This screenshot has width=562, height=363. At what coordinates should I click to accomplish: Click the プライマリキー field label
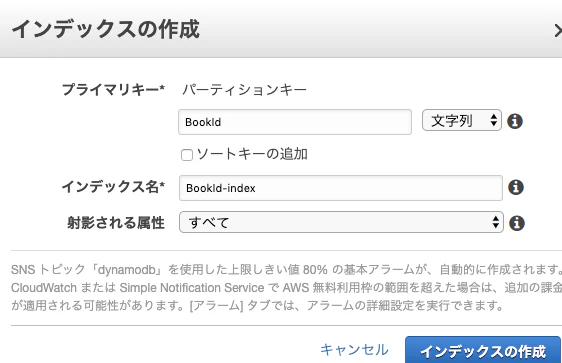click(x=113, y=90)
